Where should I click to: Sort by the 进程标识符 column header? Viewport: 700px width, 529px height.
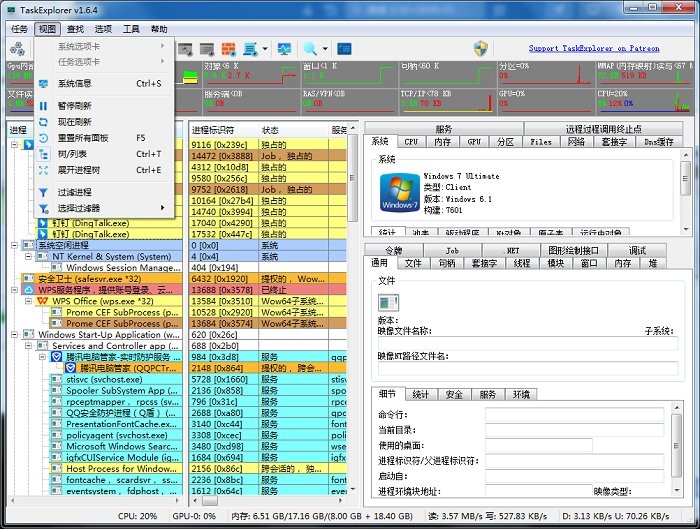tap(223, 130)
